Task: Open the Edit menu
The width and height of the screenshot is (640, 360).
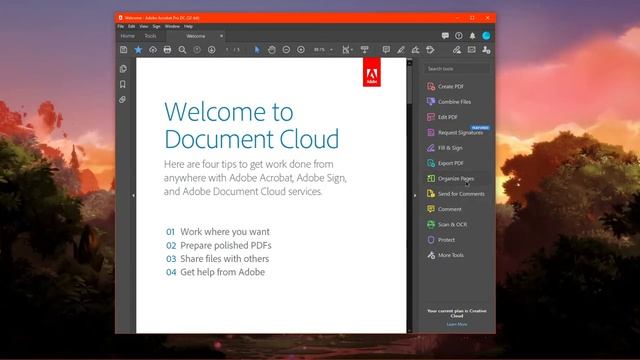Action: click(x=131, y=26)
